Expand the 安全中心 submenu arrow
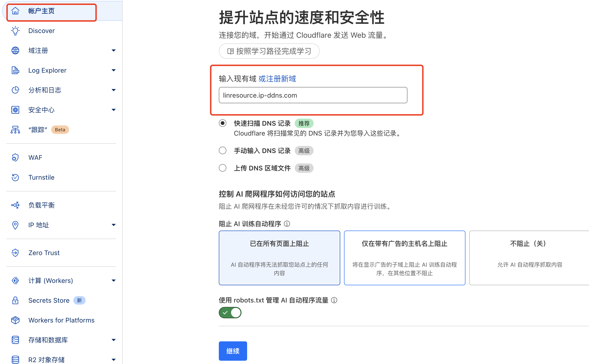The height and width of the screenshot is (364, 589). point(114,110)
